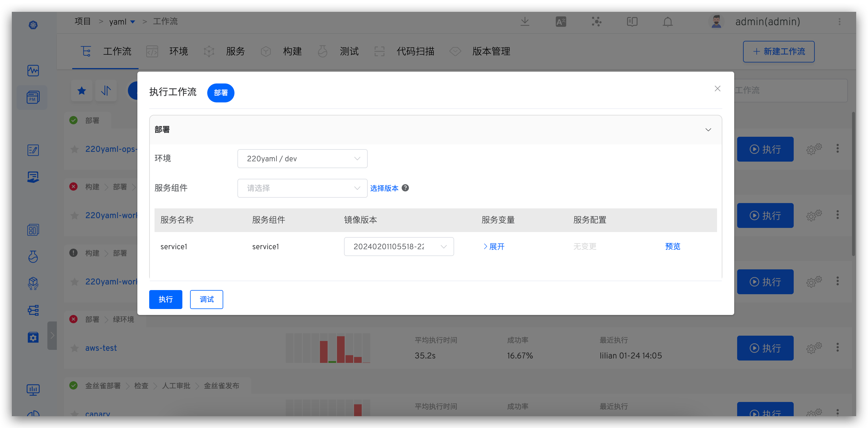This screenshot has height=428, width=868.
Task: Open the 服务组件 请选择 dropdown
Action: pyautogui.click(x=302, y=188)
